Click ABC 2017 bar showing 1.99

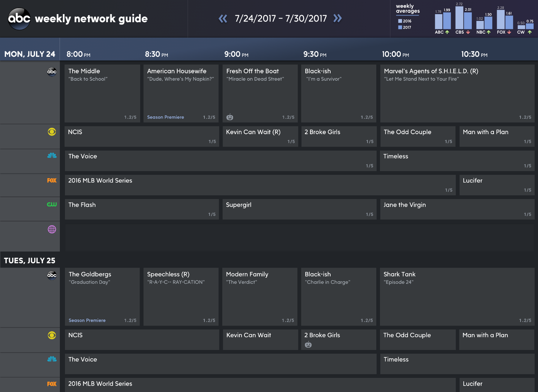(x=447, y=21)
